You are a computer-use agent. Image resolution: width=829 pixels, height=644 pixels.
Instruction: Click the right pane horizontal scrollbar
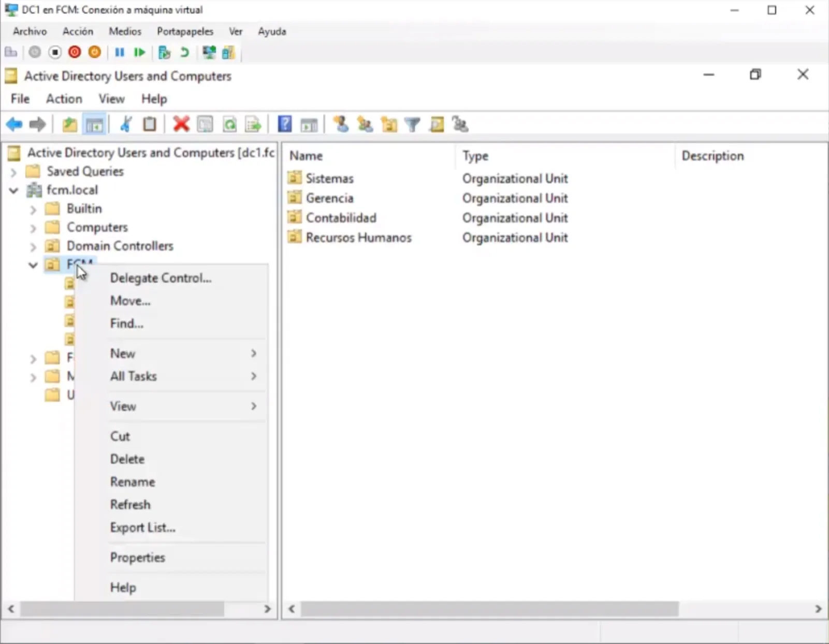489,609
